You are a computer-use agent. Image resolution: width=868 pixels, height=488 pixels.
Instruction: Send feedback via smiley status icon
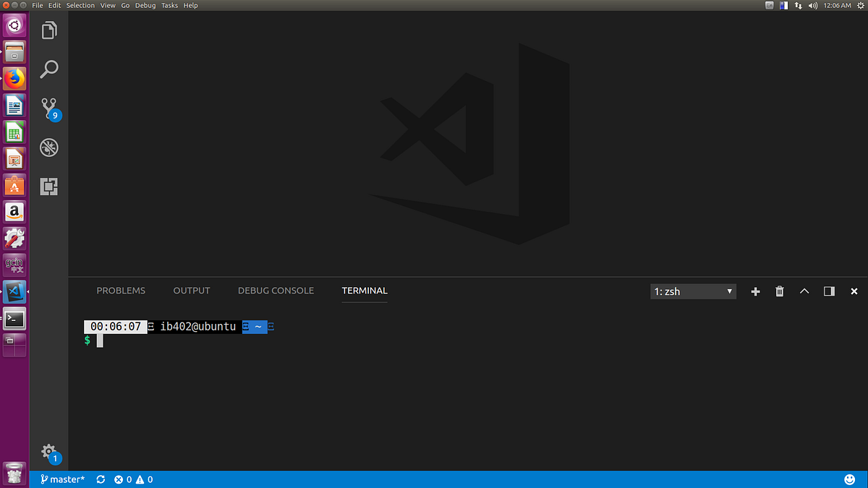tap(849, 479)
